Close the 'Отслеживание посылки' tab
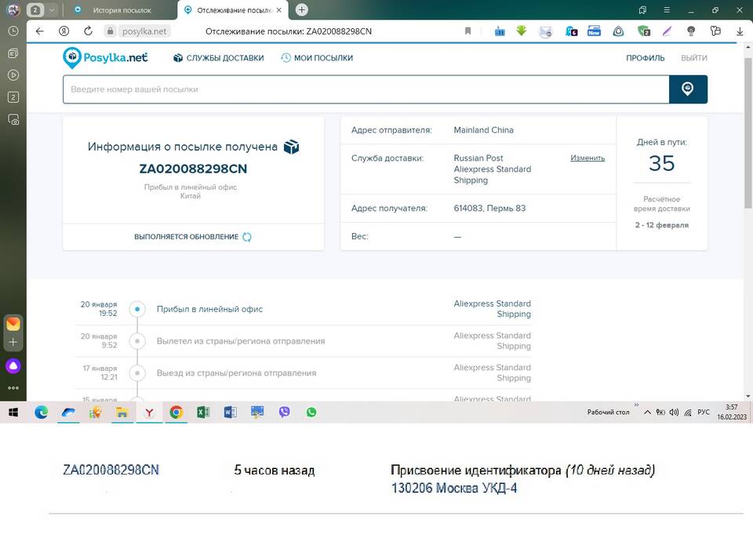Viewport: 753px width, 560px height. click(279, 10)
